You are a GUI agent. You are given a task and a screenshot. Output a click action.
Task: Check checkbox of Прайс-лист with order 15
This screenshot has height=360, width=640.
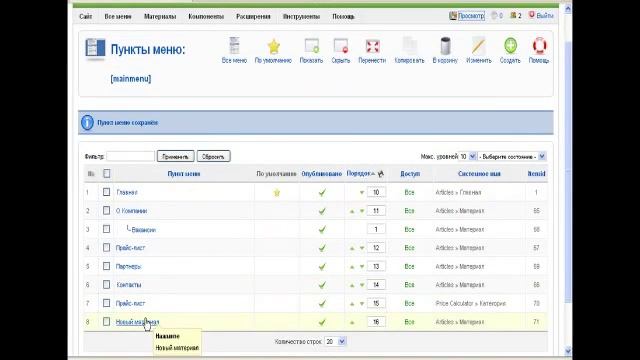click(x=107, y=303)
